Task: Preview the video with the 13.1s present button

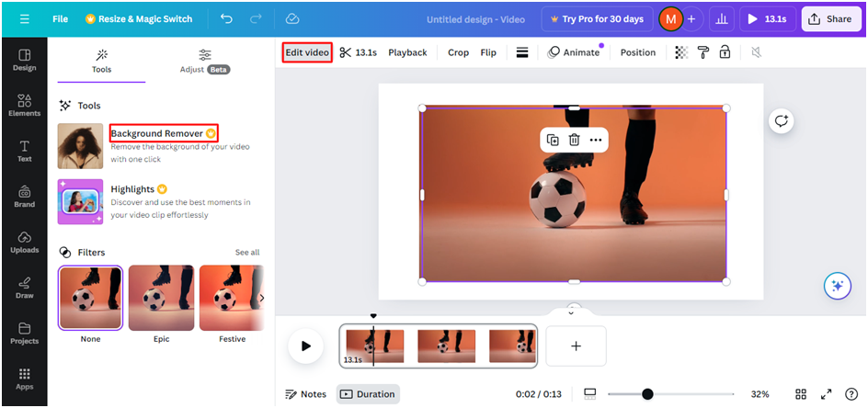Action: click(767, 18)
